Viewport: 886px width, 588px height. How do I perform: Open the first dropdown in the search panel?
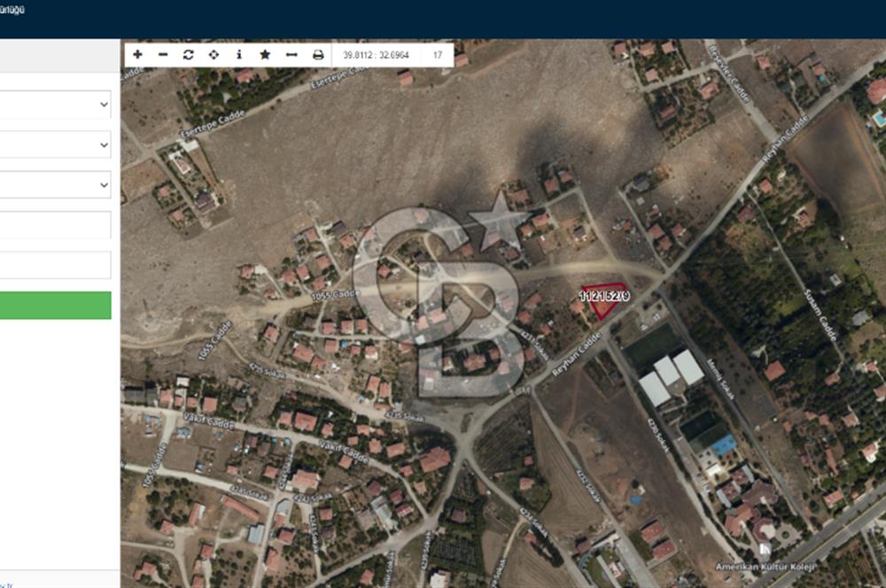(x=55, y=104)
